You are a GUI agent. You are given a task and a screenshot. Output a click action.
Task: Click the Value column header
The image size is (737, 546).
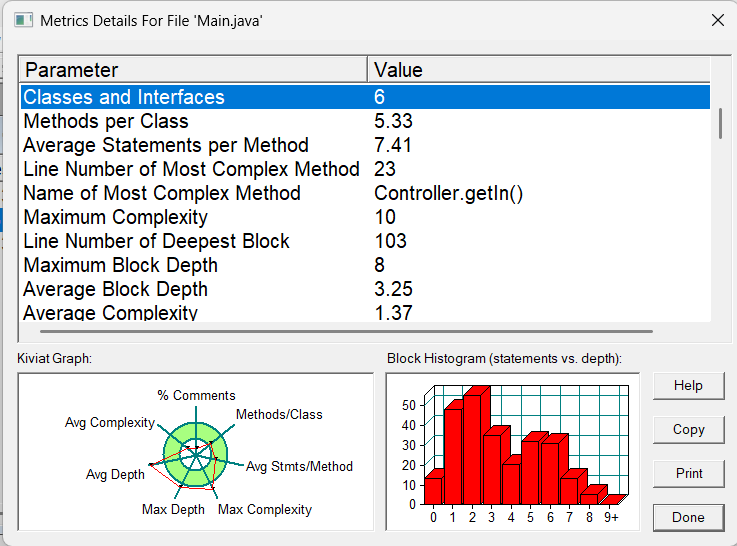pyautogui.click(x=538, y=70)
